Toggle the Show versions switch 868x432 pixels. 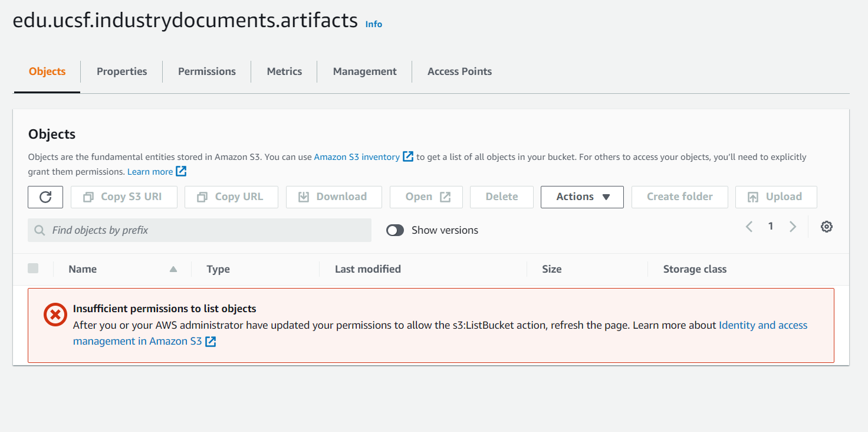pyautogui.click(x=395, y=230)
